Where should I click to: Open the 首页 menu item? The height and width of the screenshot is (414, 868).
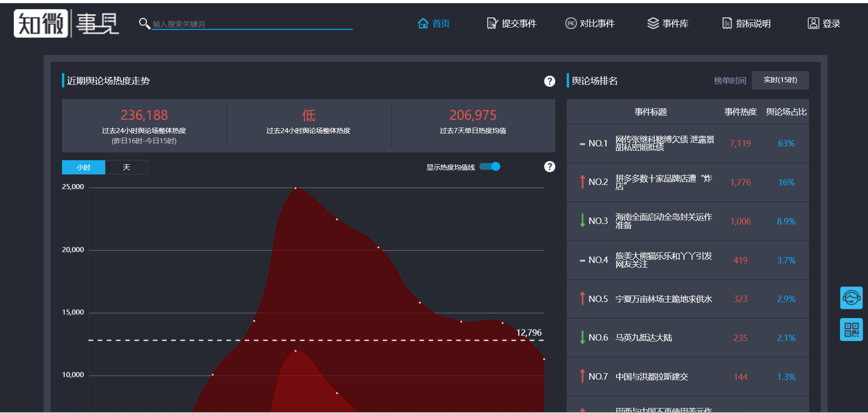(441, 23)
